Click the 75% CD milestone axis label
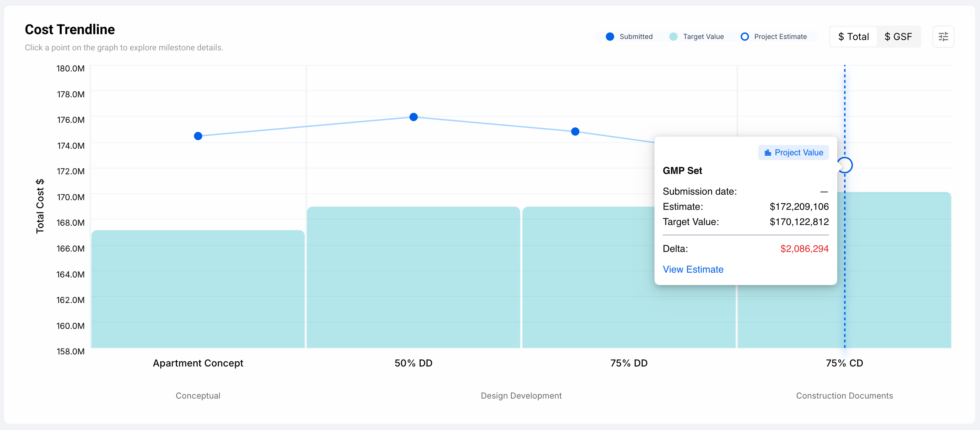This screenshot has height=430, width=980. (844, 363)
